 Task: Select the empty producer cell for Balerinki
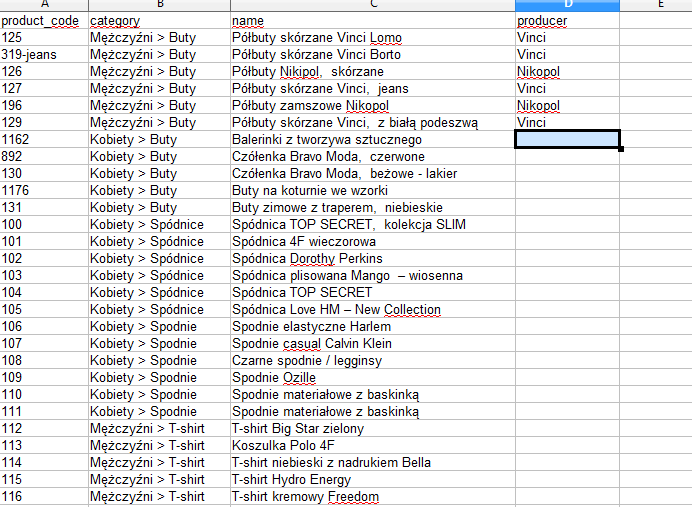(567, 139)
